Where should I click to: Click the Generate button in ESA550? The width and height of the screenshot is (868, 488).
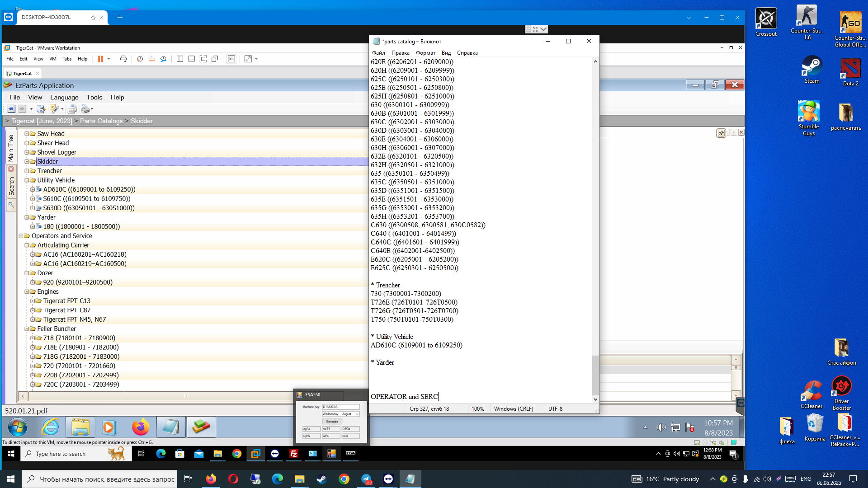tap(332, 422)
